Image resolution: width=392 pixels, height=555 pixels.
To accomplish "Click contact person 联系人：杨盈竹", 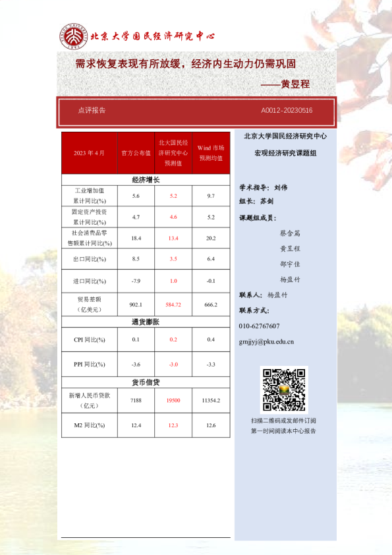I will 264,295.
